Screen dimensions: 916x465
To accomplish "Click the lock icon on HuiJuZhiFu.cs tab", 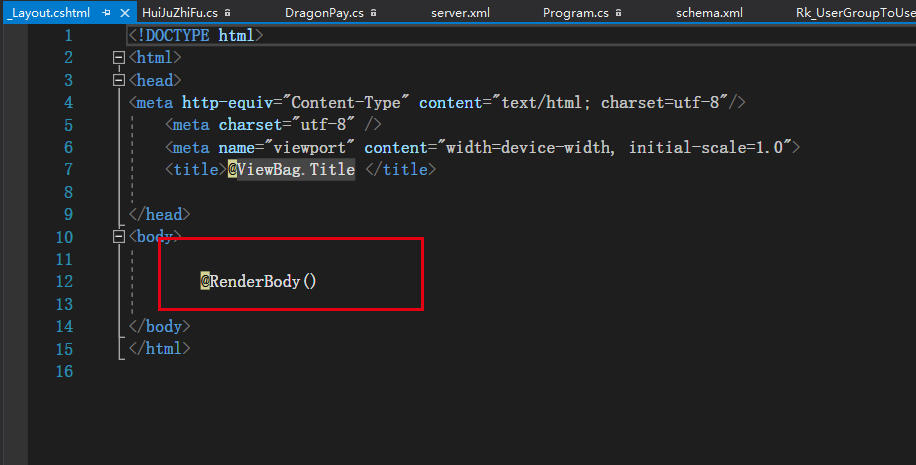I will (x=227, y=13).
